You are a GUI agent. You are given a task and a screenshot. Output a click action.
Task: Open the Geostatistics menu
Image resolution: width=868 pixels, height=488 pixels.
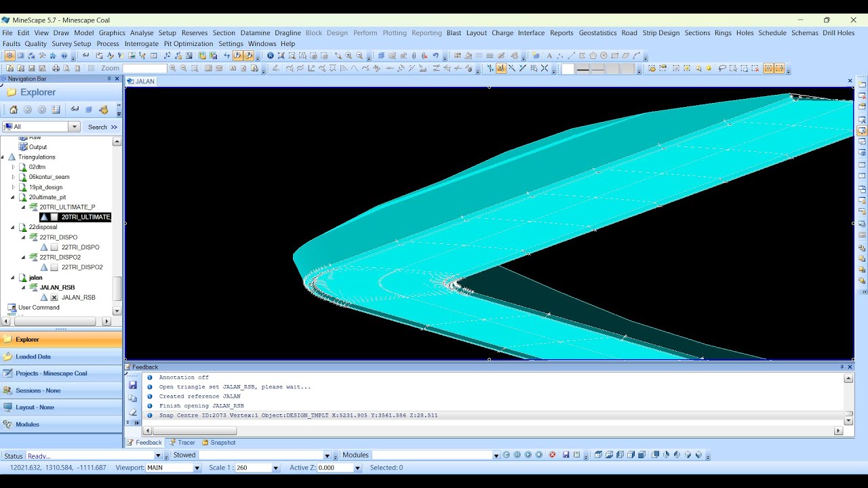[x=597, y=33]
